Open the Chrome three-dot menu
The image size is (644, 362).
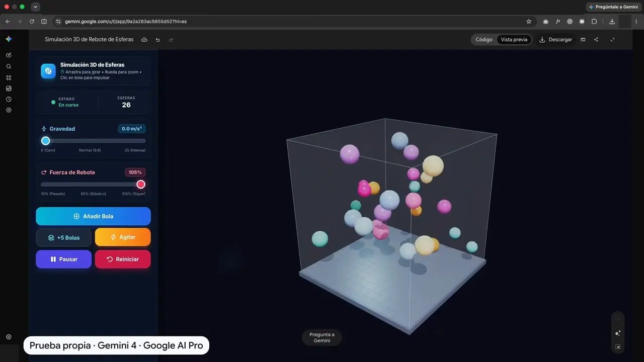pyautogui.click(x=636, y=22)
